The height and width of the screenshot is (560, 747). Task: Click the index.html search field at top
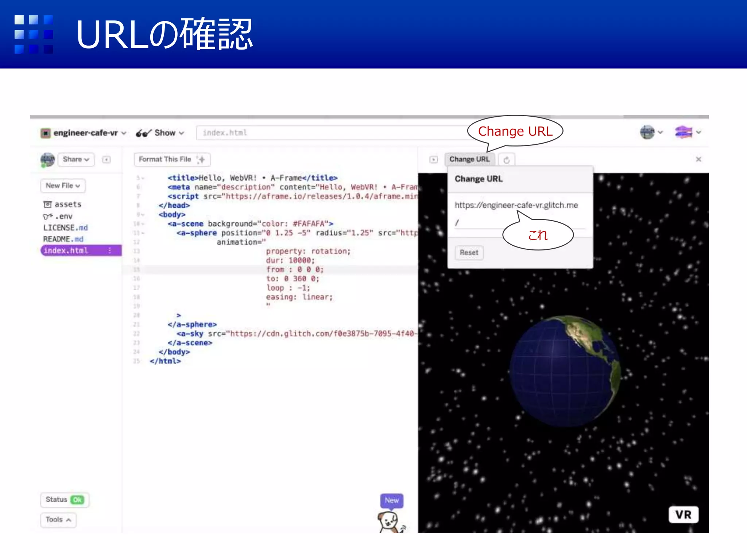click(x=332, y=133)
